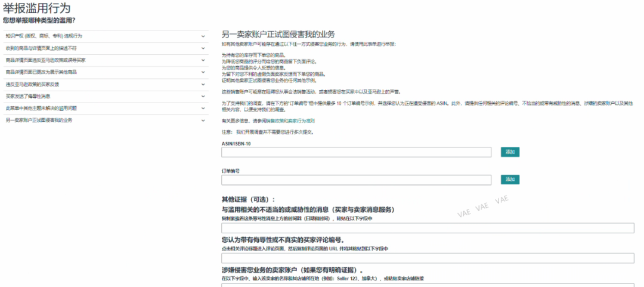The width and height of the screenshot is (644, 287).
Task: Expand the 知识产权 违规行为 chevron arrow
Action: pyautogui.click(x=203, y=36)
